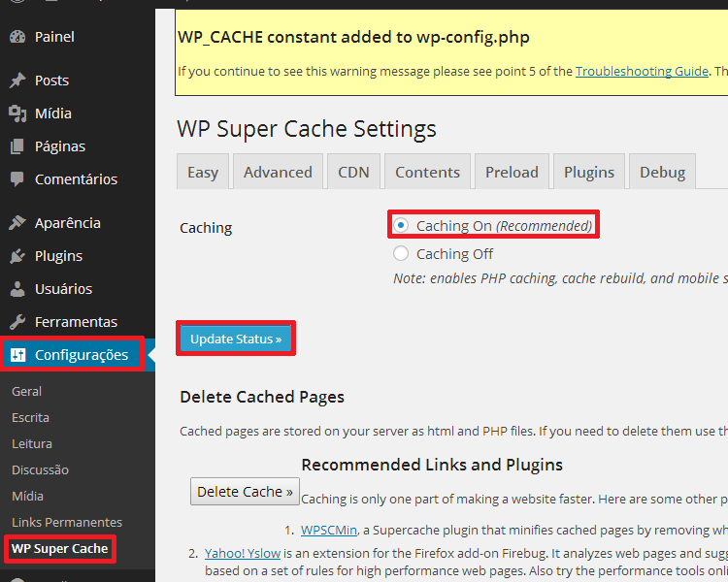This screenshot has width=728, height=582.
Task: Click the Configurações sliders icon
Action: click(x=17, y=355)
